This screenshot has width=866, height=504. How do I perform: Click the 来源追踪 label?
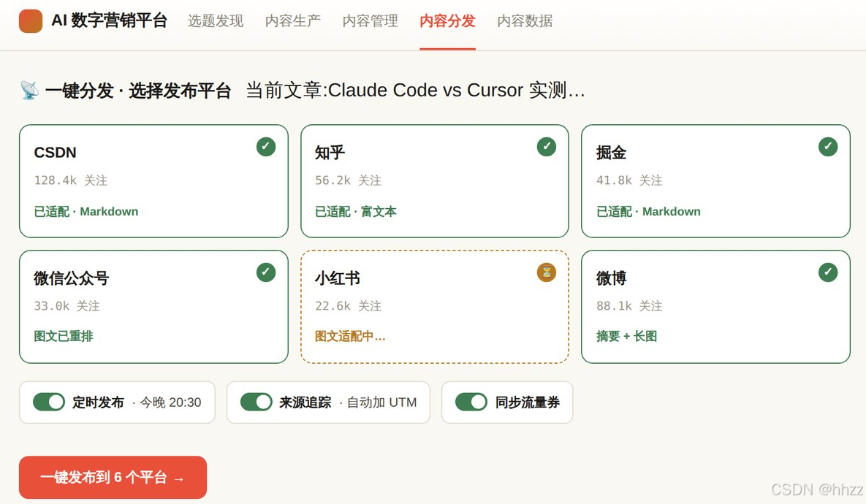tap(305, 402)
